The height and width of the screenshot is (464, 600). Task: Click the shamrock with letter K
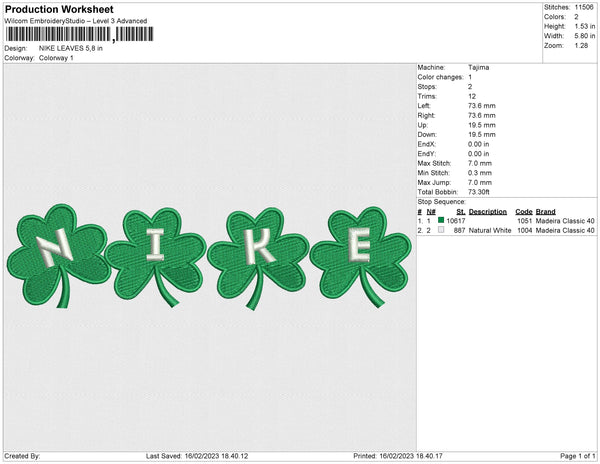pos(258,258)
